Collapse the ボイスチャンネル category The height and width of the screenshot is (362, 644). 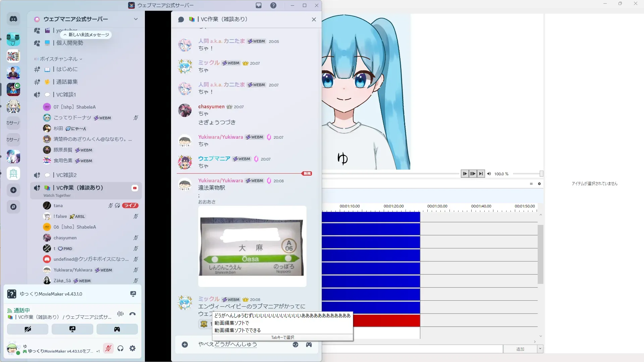(x=59, y=59)
